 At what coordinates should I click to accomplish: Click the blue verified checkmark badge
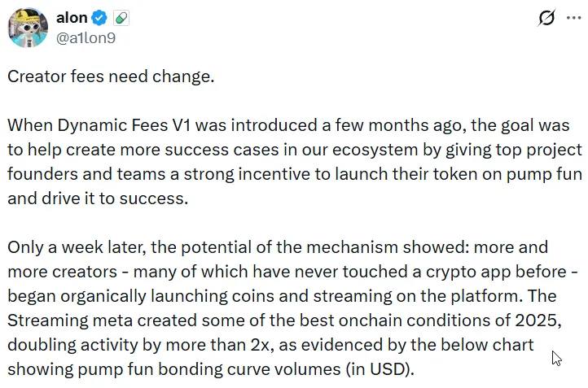[99, 18]
